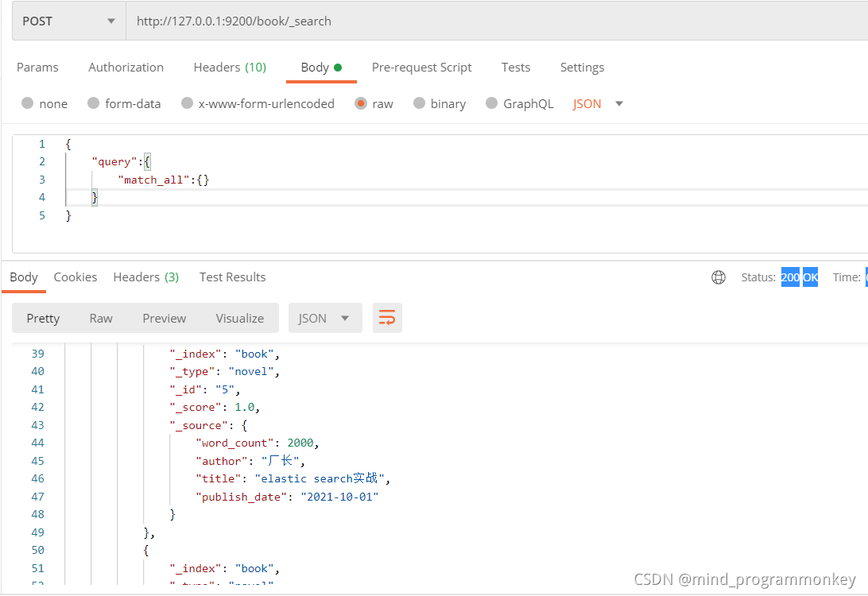Select the binary radio button
The height and width of the screenshot is (596, 868).
(419, 103)
